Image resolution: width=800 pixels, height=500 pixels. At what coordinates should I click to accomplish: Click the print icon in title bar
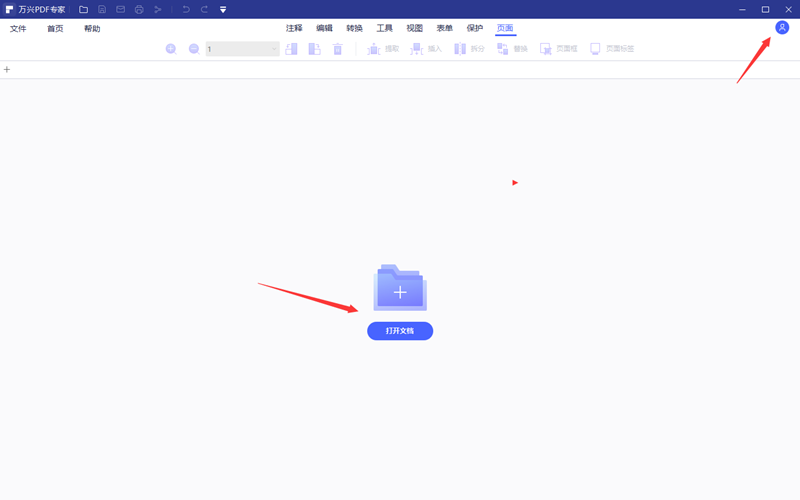click(x=139, y=10)
